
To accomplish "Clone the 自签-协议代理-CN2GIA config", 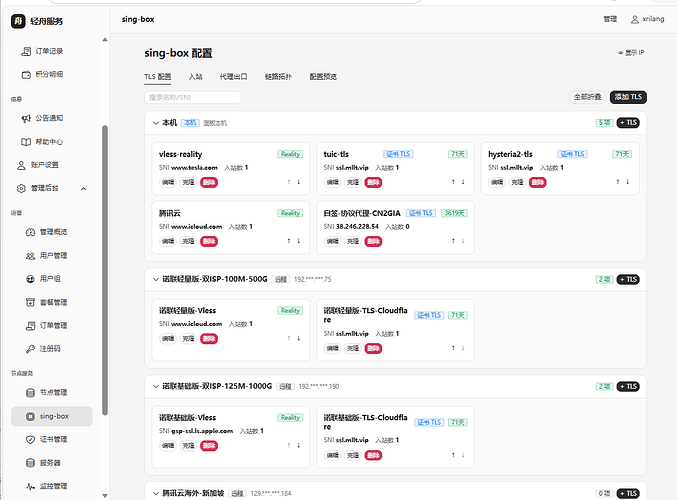I will click(353, 241).
